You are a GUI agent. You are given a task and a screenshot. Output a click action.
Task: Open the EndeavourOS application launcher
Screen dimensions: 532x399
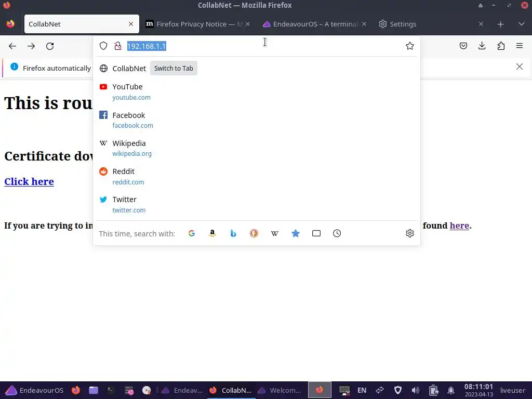coord(34,390)
